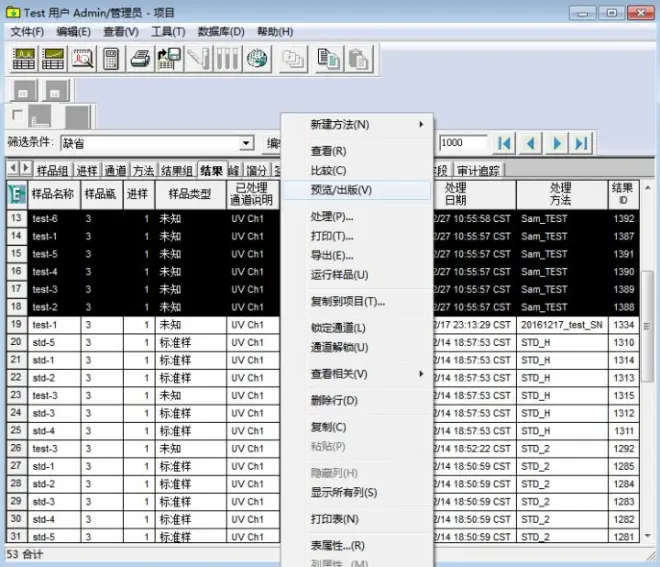Switch to the 结果组 tab

coord(176,170)
